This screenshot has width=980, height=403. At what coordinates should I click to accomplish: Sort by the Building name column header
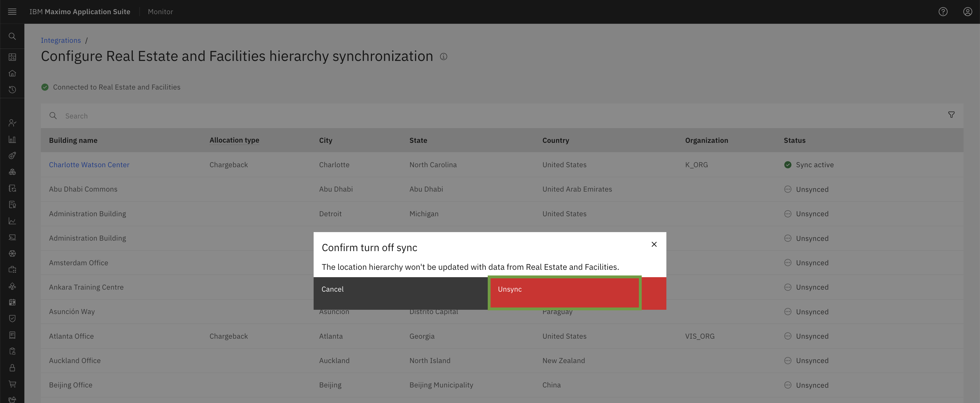pyautogui.click(x=73, y=140)
